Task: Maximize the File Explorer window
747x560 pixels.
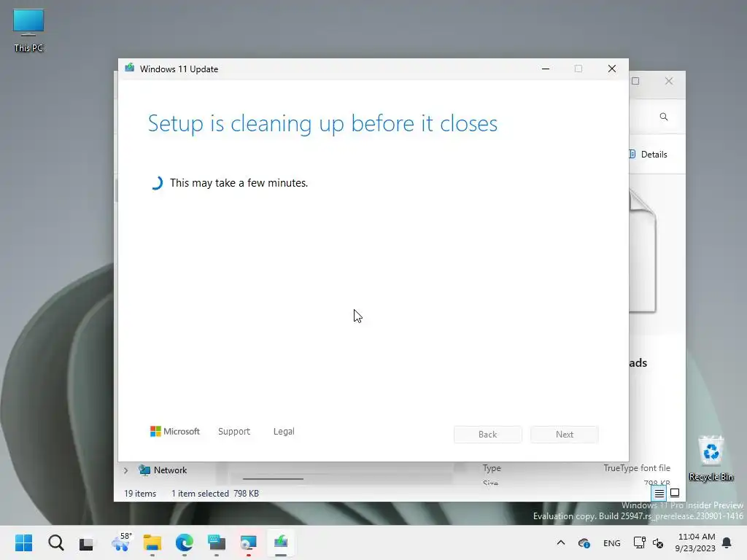Action: [x=635, y=81]
